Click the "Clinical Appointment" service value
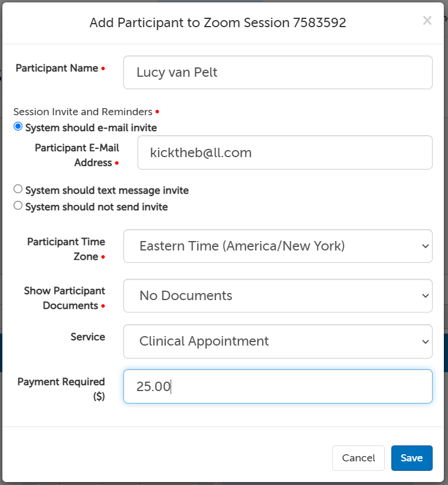The width and height of the screenshot is (448, 485). [x=203, y=341]
